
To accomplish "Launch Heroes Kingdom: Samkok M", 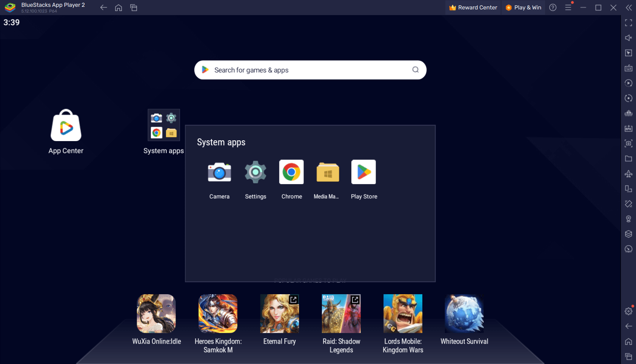I will click(x=218, y=313).
